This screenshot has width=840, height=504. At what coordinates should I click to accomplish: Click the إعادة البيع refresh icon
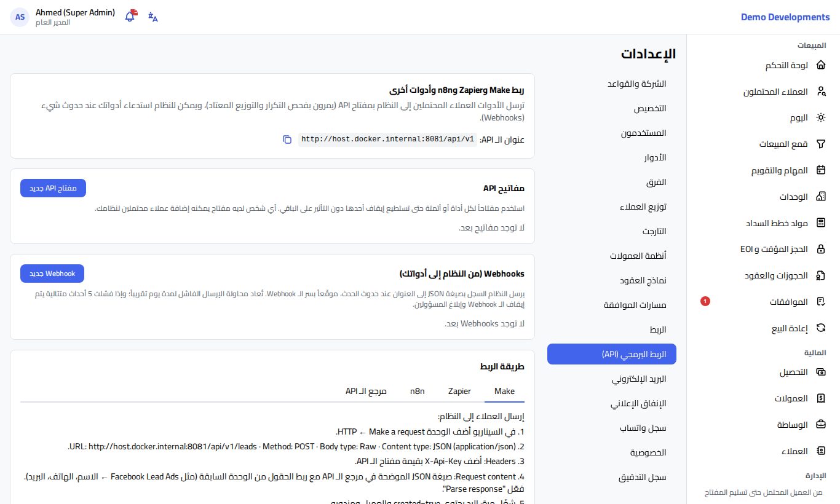[x=820, y=328]
